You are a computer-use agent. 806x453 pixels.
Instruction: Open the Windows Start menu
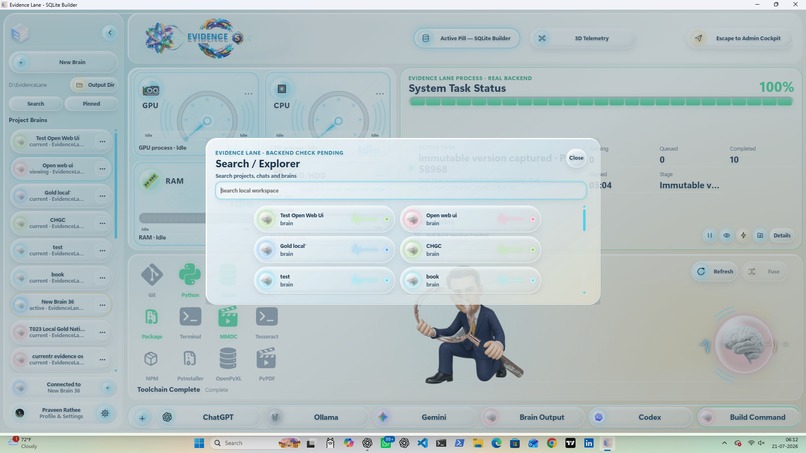tap(199, 443)
